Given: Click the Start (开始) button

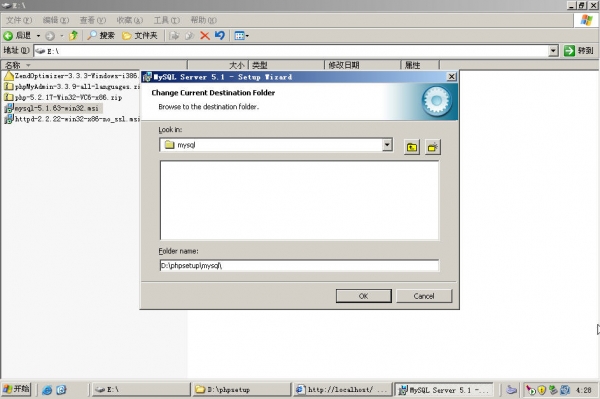Looking at the screenshot, I should pyautogui.click(x=16, y=389).
